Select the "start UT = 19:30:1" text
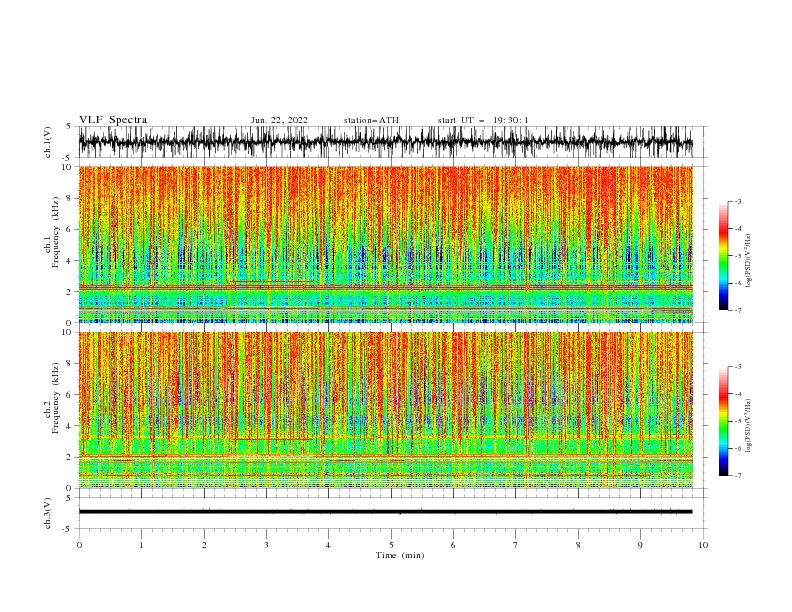This screenshot has height=612, width=792. [483, 120]
